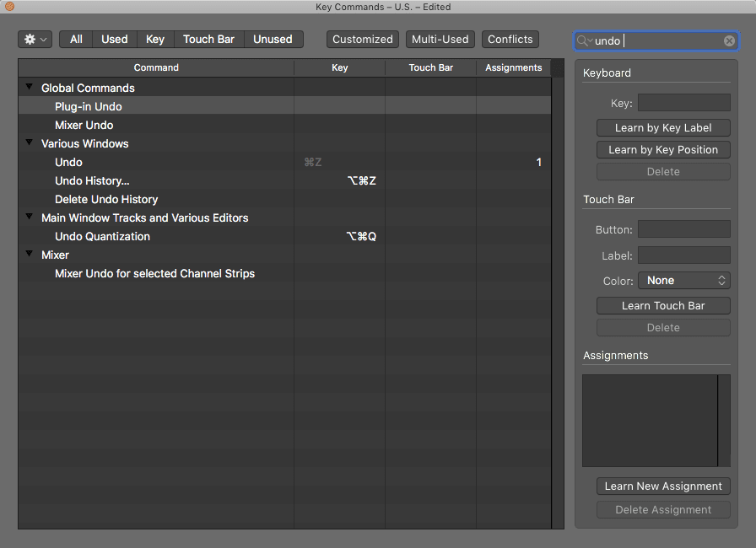The width and height of the screenshot is (756, 548).
Task: Click the Touch Bar Label field
Action: pyautogui.click(x=683, y=255)
